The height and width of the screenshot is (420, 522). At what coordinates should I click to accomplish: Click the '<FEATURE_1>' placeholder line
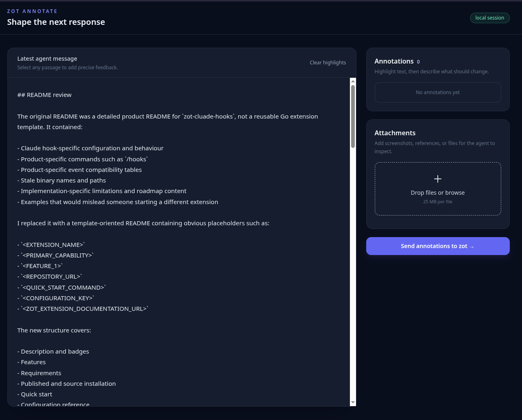pos(40,266)
